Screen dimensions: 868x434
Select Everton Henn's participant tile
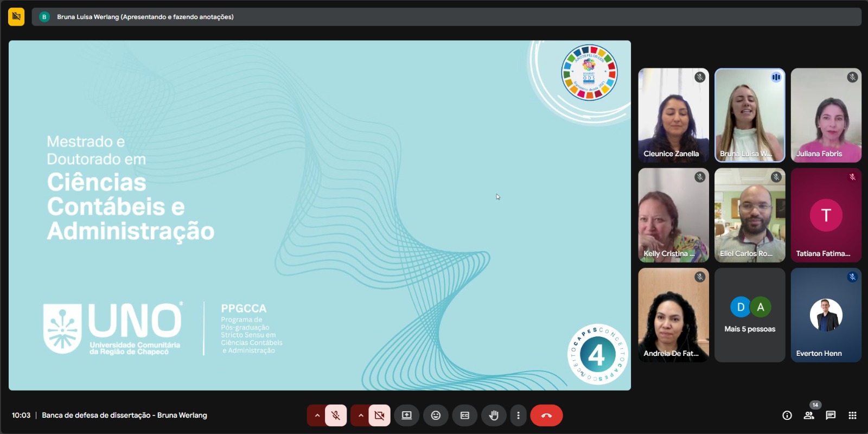click(x=826, y=315)
